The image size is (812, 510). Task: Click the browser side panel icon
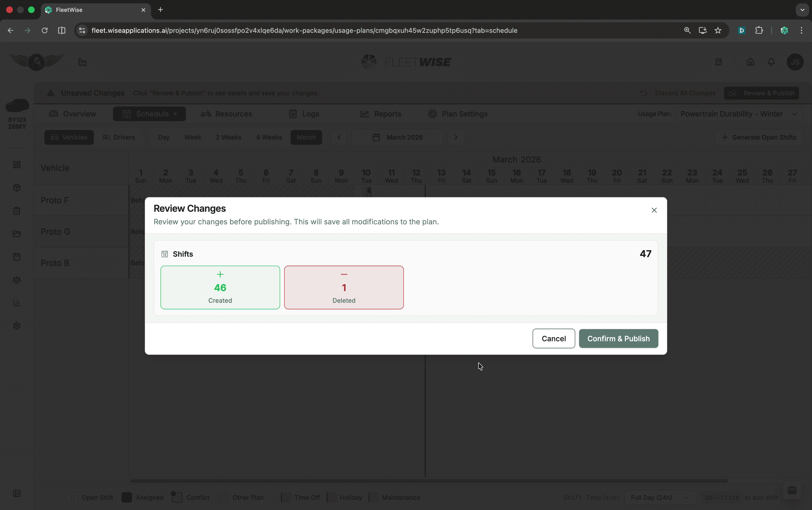(62, 30)
